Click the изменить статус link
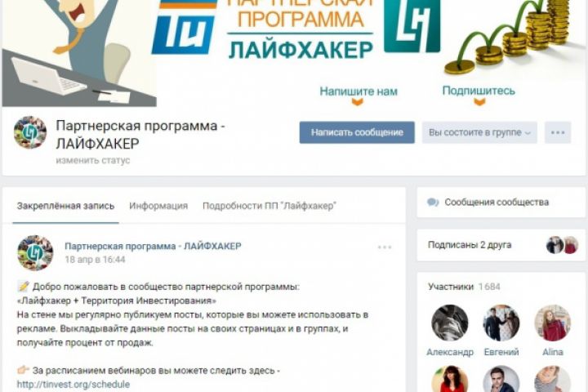 (93, 161)
